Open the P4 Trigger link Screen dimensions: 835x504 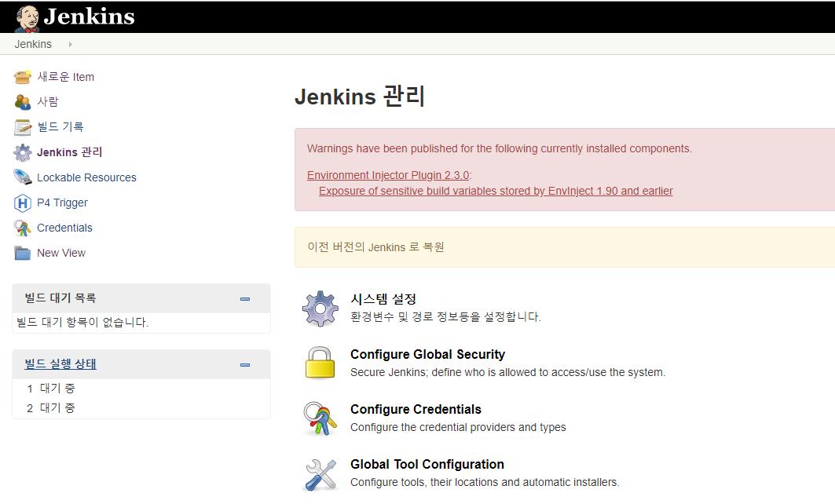click(x=62, y=203)
